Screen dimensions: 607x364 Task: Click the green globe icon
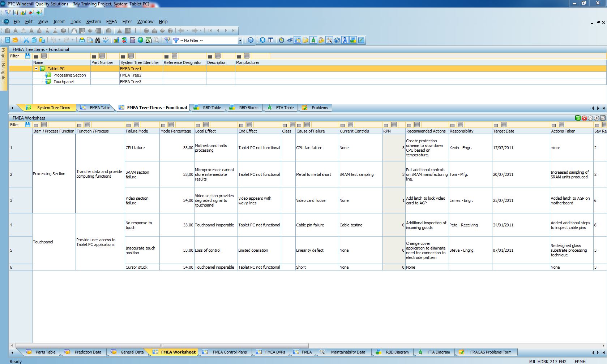(x=140, y=40)
